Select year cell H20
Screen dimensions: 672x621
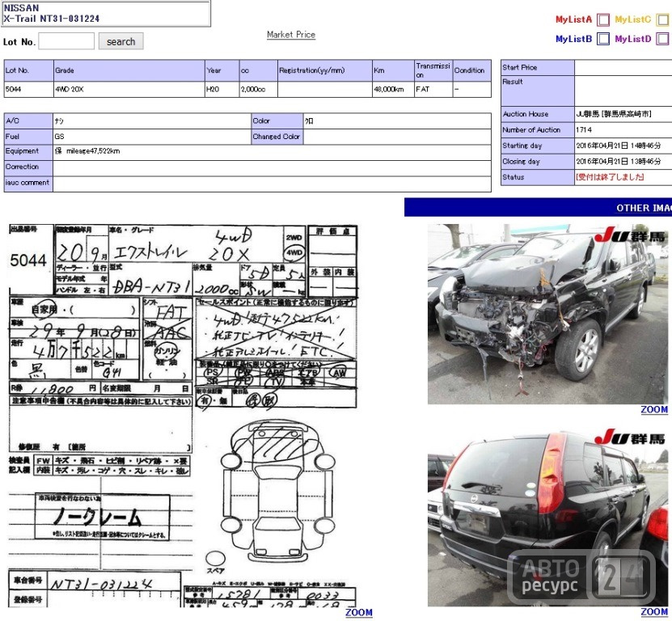[222, 89]
